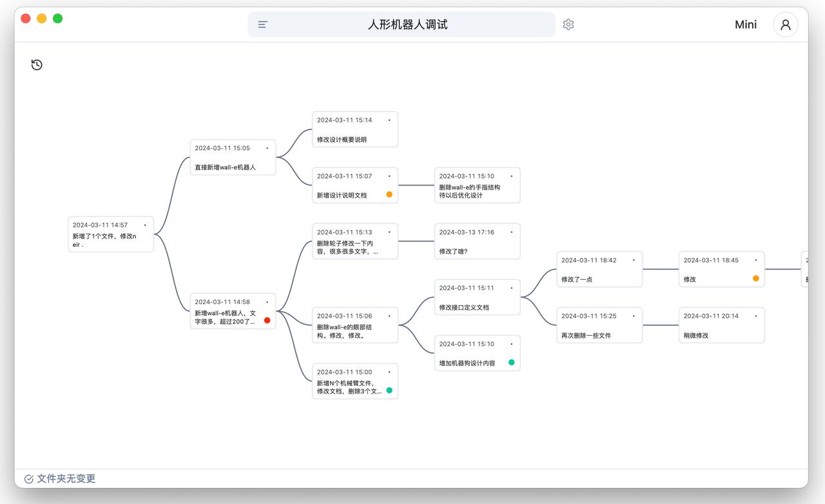Click the 人形机器人调试 title bar field
The width and height of the screenshot is (825, 504).
[x=407, y=24]
